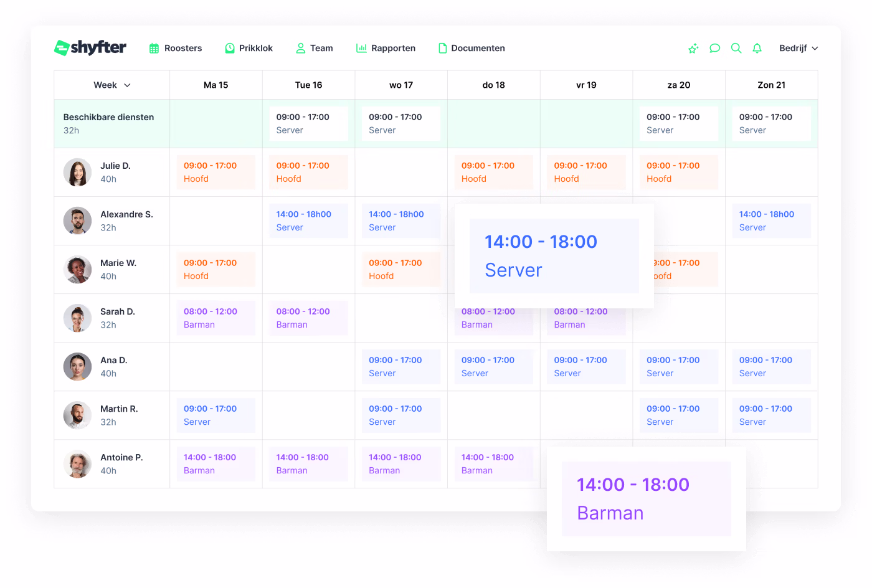Select Julie D.'s Monday Hoofd shift
The height and width of the screenshot is (588, 872).
216,172
